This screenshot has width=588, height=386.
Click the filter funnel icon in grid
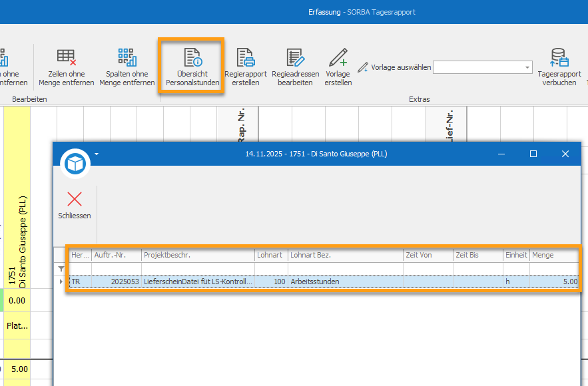coord(61,269)
